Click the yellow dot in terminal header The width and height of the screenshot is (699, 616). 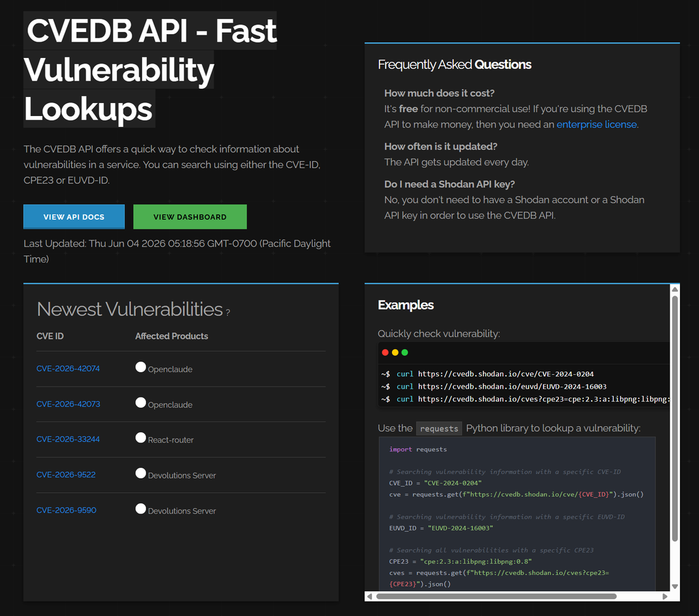(395, 352)
